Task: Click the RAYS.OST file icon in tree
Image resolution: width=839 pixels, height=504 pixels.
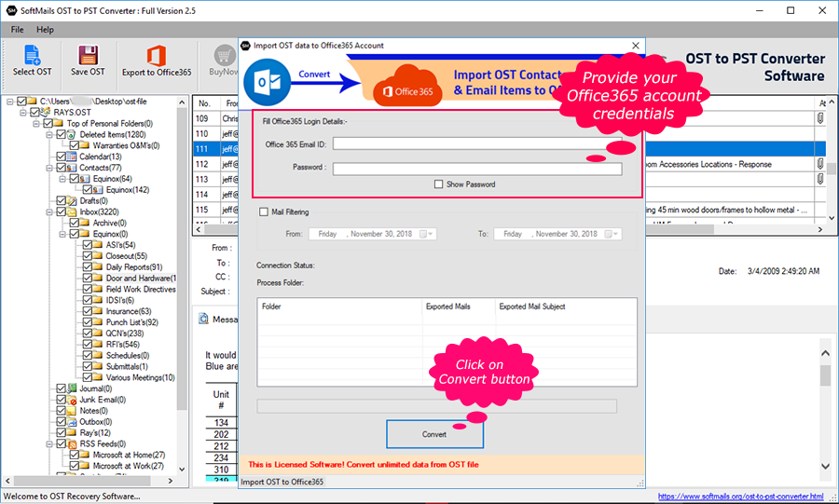Action: pyautogui.click(x=46, y=112)
